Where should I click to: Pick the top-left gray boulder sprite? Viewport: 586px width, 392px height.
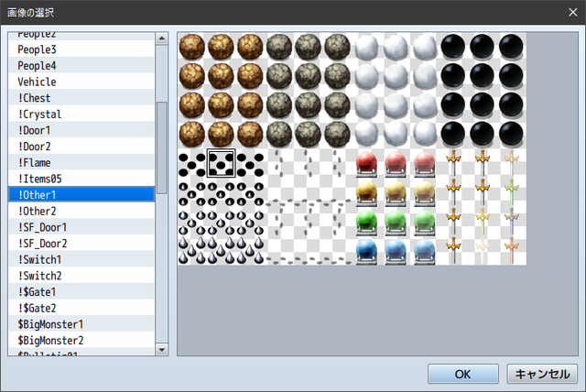[x=279, y=47]
